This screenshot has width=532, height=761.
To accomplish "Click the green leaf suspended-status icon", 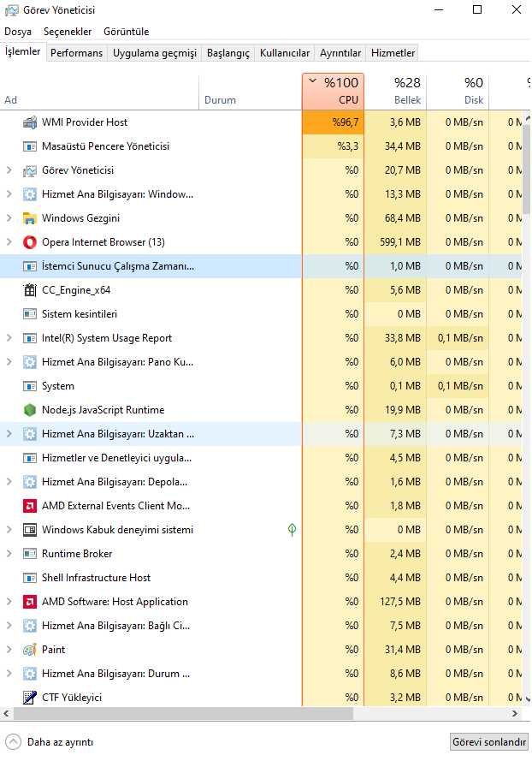I will (292, 530).
